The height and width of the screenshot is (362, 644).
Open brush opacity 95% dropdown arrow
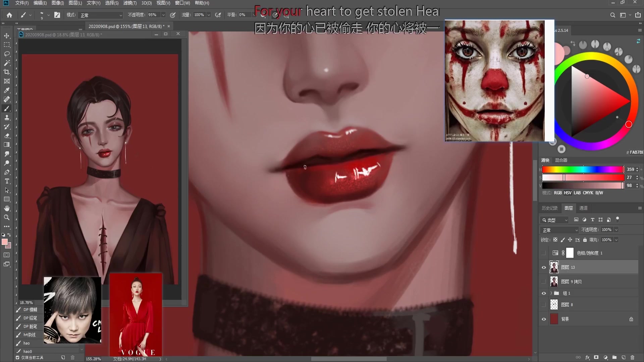pos(163,15)
